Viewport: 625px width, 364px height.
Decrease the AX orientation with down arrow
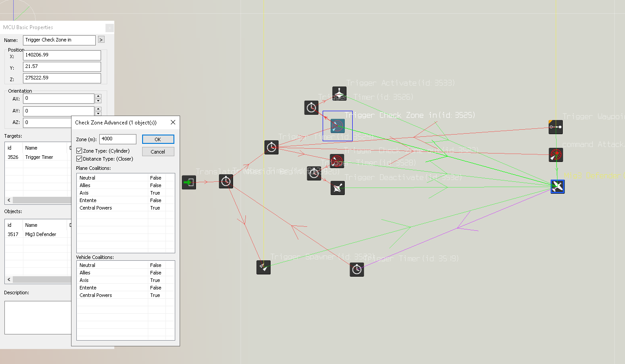(x=98, y=101)
